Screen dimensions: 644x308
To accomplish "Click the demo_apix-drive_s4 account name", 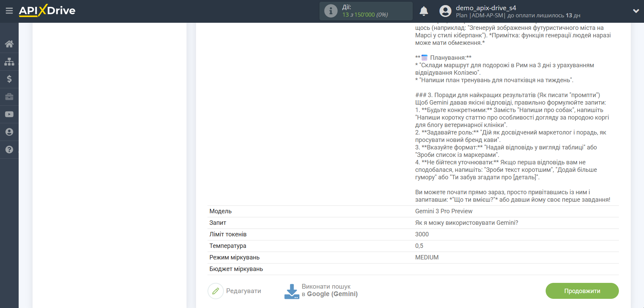I will 486,8.
